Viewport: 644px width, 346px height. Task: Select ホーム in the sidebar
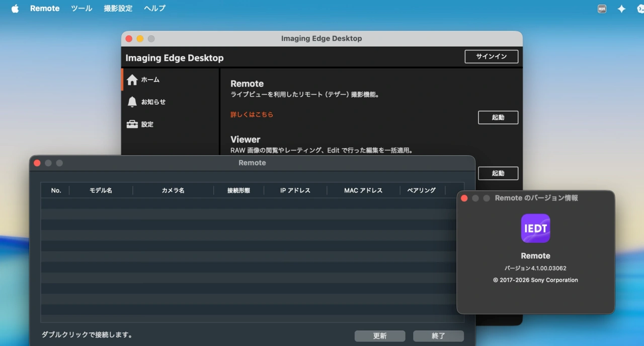(x=171, y=80)
